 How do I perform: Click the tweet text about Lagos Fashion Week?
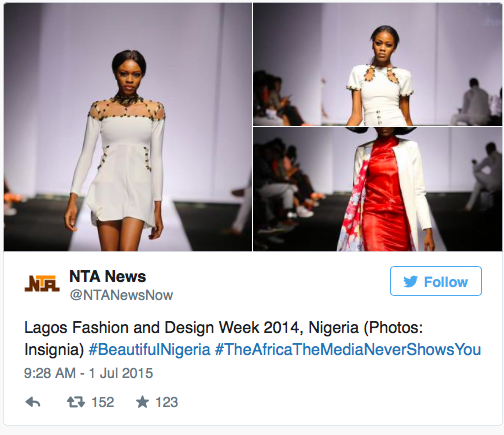click(x=252, y=338)
